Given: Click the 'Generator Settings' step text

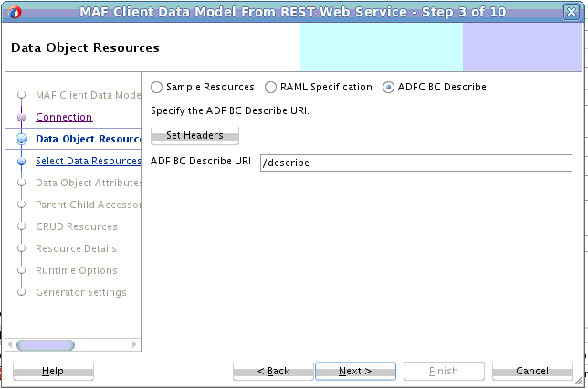Looking at the screenshot, I should pyautogui.click(x=81, y=292).
